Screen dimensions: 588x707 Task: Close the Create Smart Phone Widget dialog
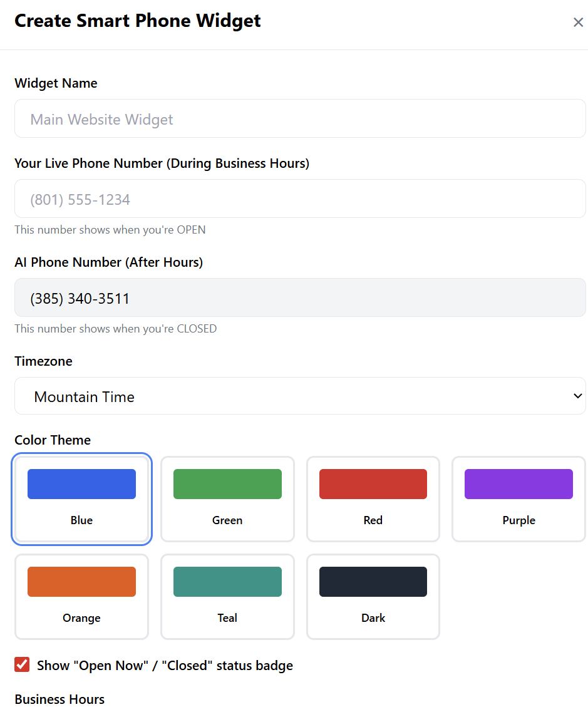coord(578,23)
